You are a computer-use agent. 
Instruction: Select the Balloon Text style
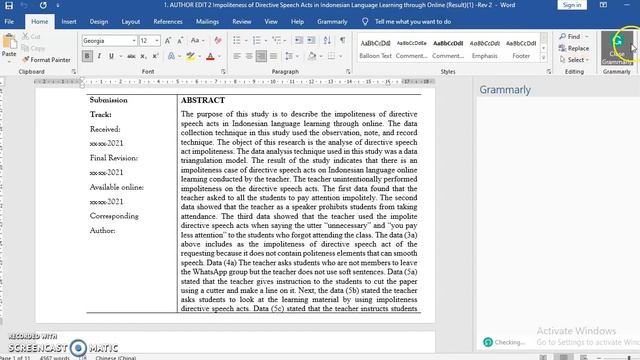[375, 49]
